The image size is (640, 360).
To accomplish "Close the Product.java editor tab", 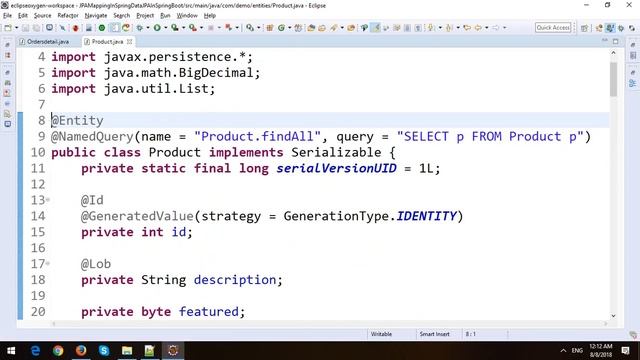I will pyautogui.click(x=129, y=42).
